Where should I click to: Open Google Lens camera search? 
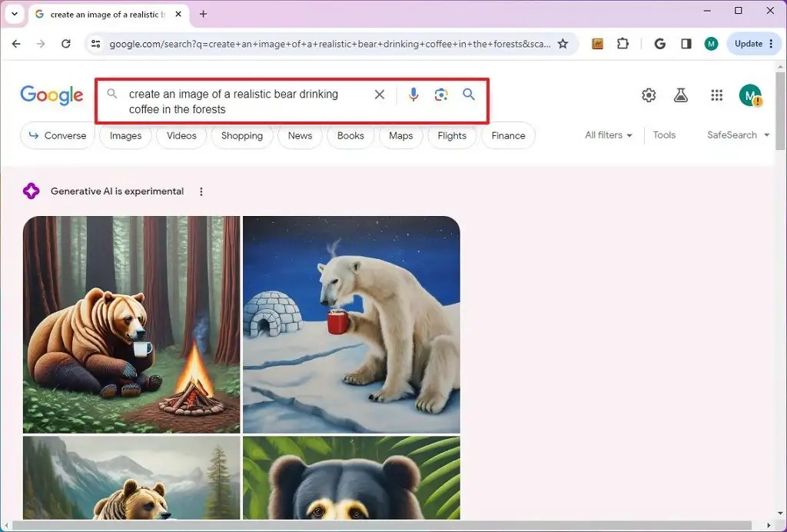(x=441, y=95)
